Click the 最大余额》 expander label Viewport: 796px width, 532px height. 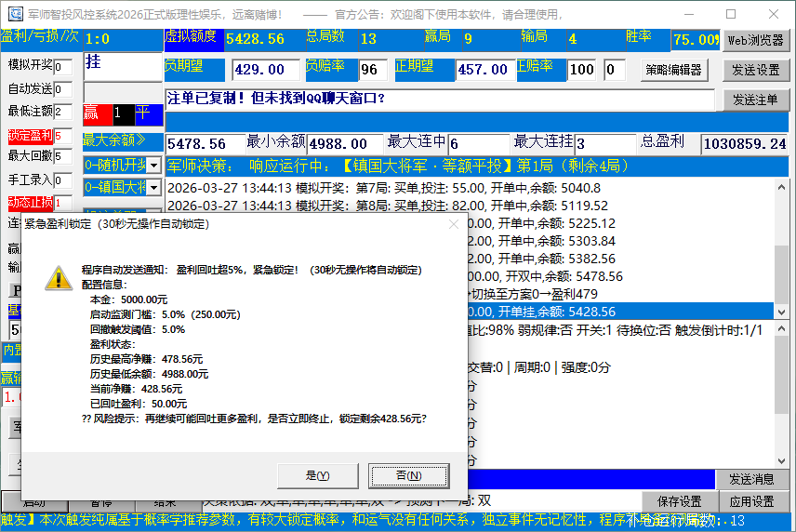114,140
